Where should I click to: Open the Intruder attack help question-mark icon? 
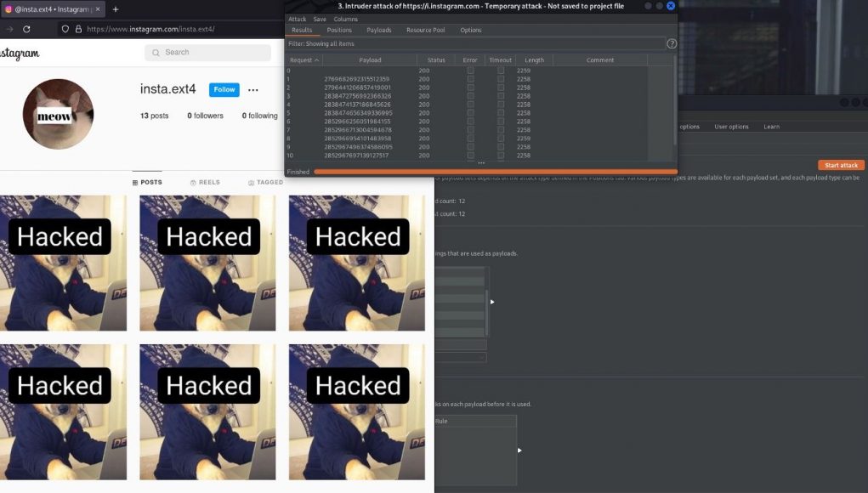coord(672,43)
